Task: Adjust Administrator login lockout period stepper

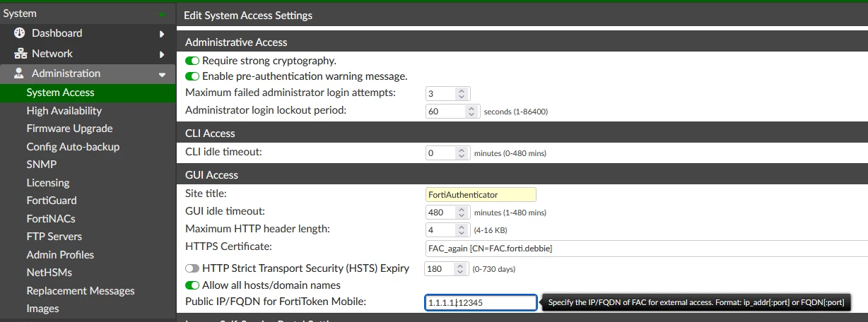Action: point(472,112)
